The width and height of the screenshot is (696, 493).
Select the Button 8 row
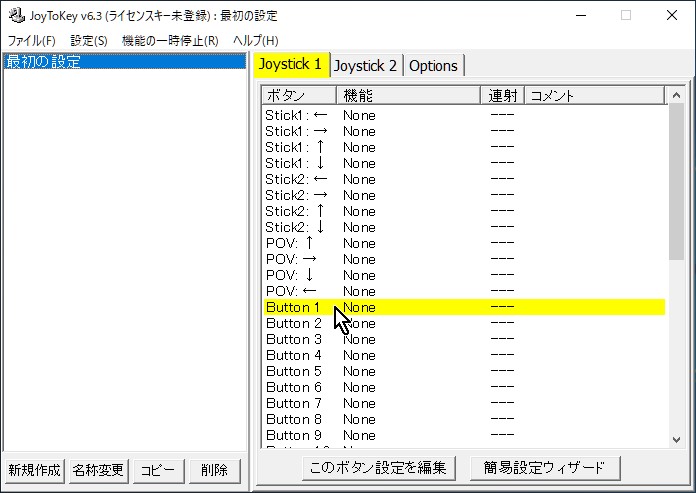[x=464, y=419]
